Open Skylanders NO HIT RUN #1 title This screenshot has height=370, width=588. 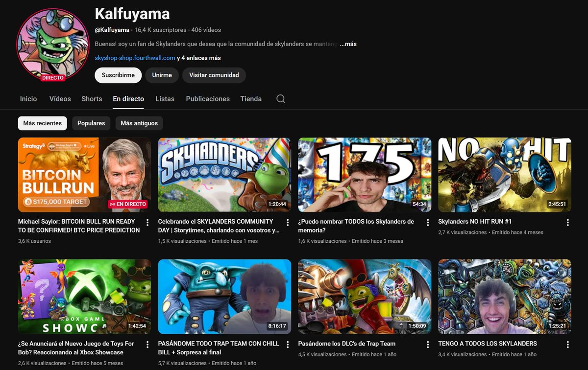475,222
